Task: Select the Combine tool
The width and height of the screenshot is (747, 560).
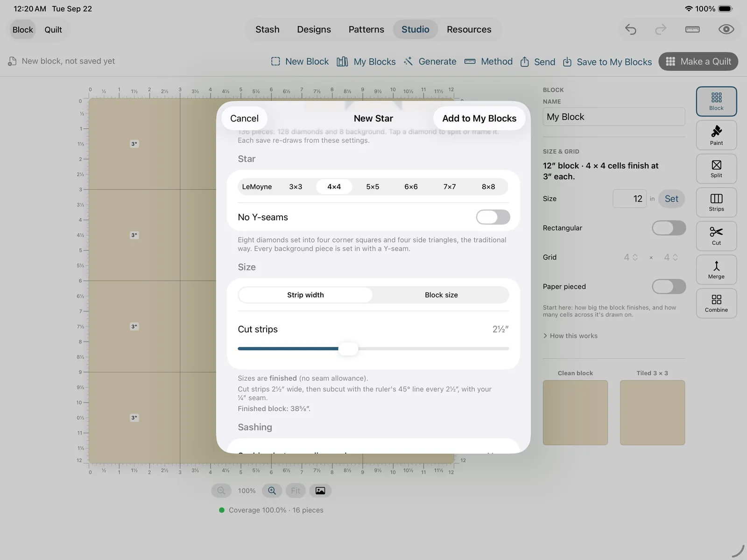Action: point(716,303)
